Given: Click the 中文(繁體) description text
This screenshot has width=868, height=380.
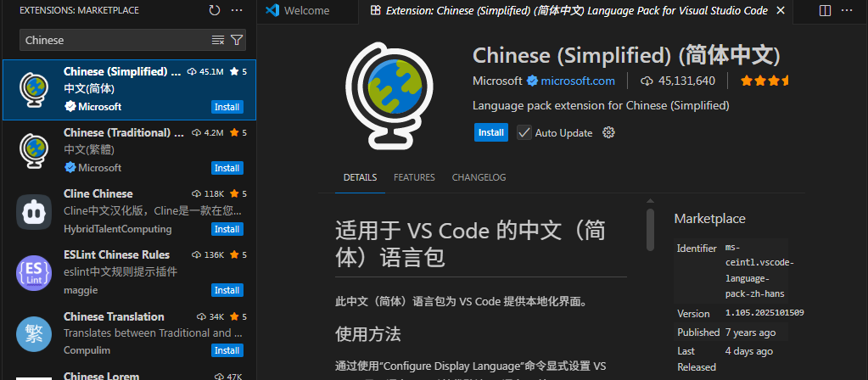Looking at the screenshot, I should point(89,150).
